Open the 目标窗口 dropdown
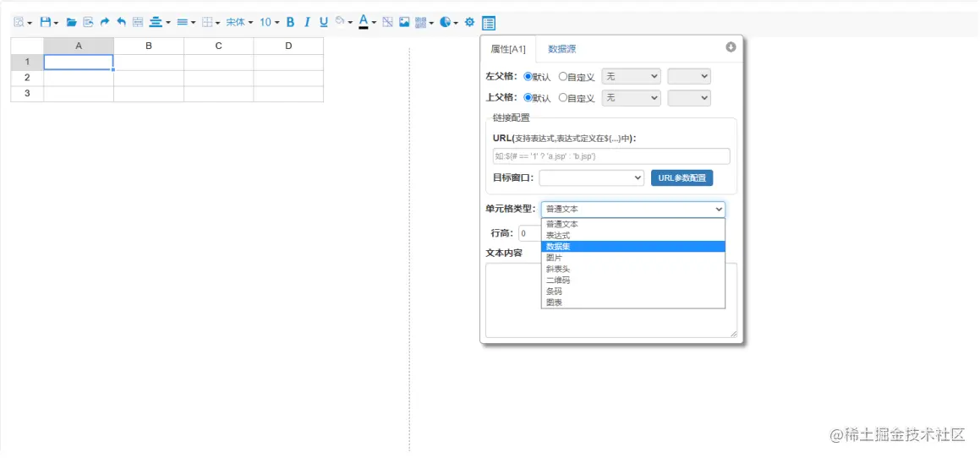Image resolution: width=980 pixels, height=458 pixels. coord(591,177)
